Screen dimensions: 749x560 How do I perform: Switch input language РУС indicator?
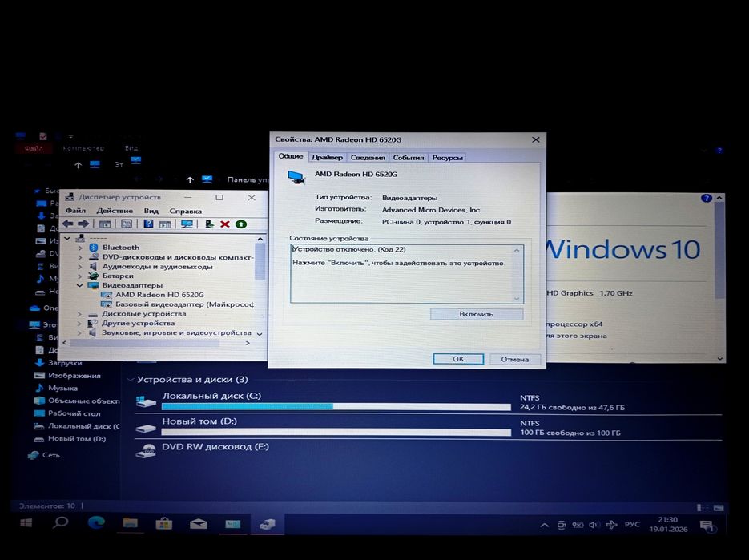coord(632,524)
